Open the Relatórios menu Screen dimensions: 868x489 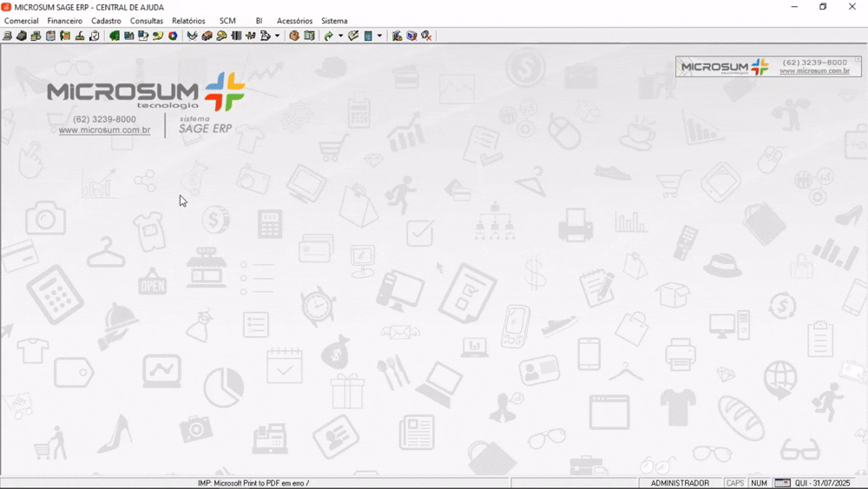[x=188, y=21]
